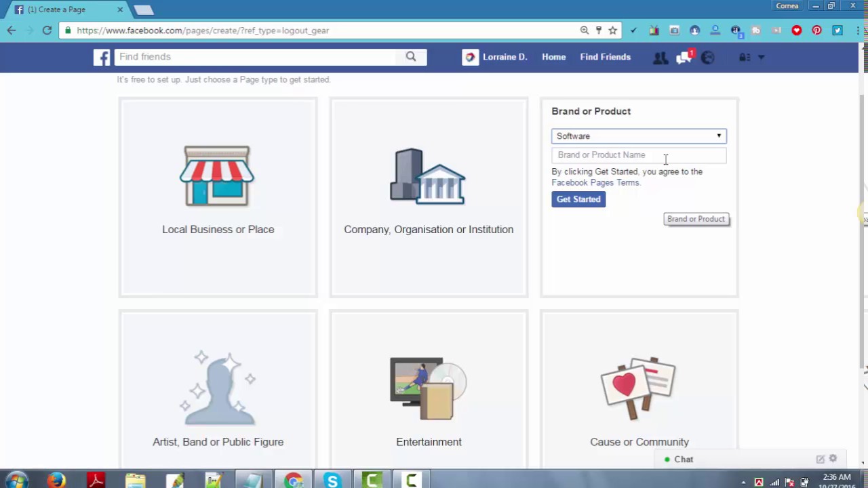Click the Brand or Product heading
The image size is (868, 488).
[591, 111]
